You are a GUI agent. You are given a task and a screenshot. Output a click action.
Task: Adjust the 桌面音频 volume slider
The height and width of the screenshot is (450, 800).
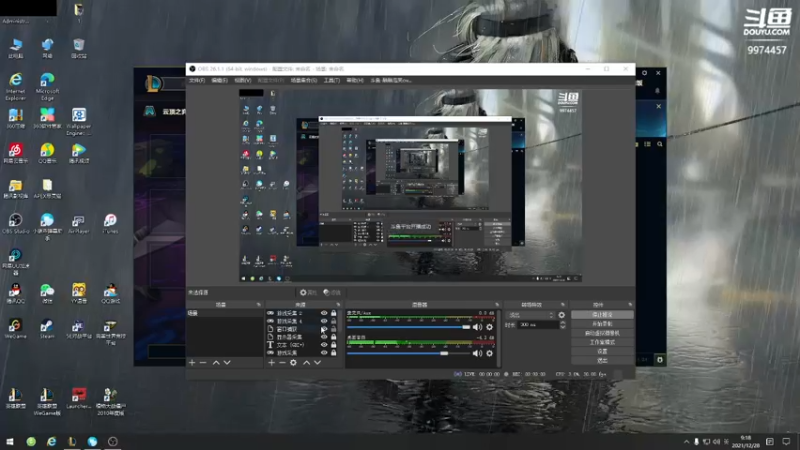pos(409,353)
